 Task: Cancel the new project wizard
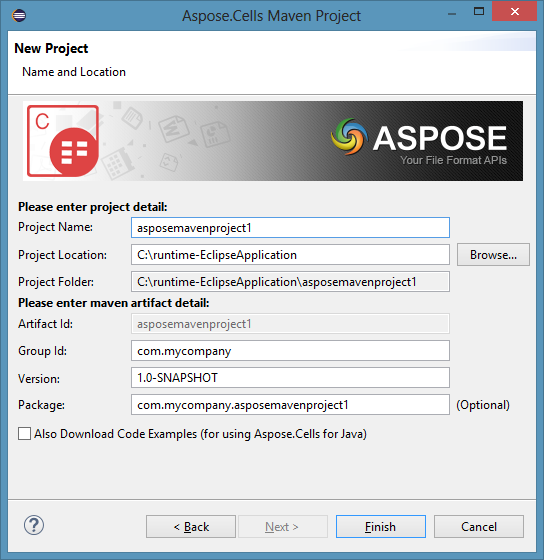point(479,526)
